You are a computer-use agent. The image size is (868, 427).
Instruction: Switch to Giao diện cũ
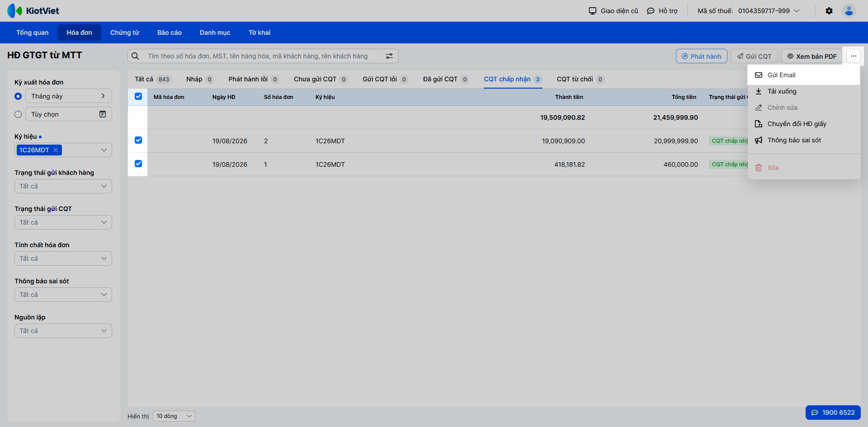tap(613, 11)
